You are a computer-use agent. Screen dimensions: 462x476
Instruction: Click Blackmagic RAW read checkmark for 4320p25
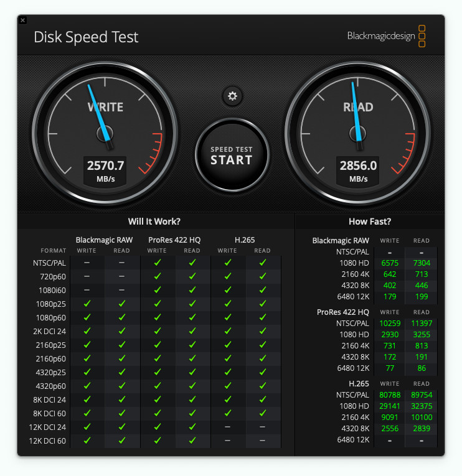point(122,372)
